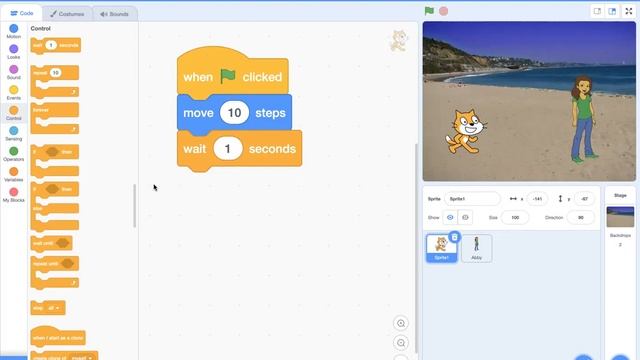Viewport: 640px width, 360px height.
Task: Enter full screen stage mode
Action: coord(629,11)
